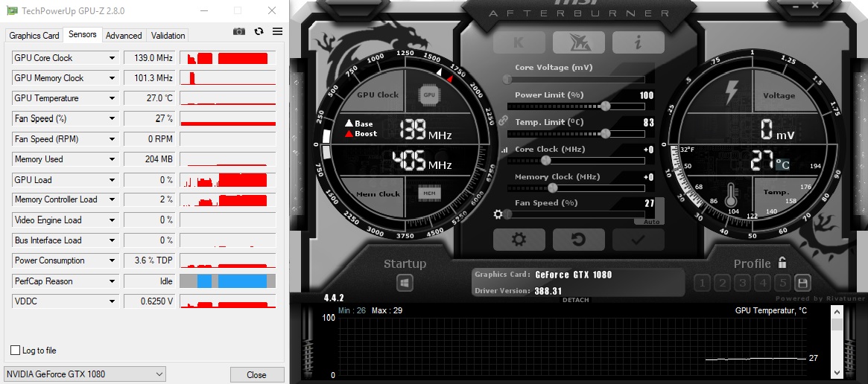Apply settings with the checkmark button
Image resolution: width=868 pixels, height=384 pixels.
click(x=639, y=240)
